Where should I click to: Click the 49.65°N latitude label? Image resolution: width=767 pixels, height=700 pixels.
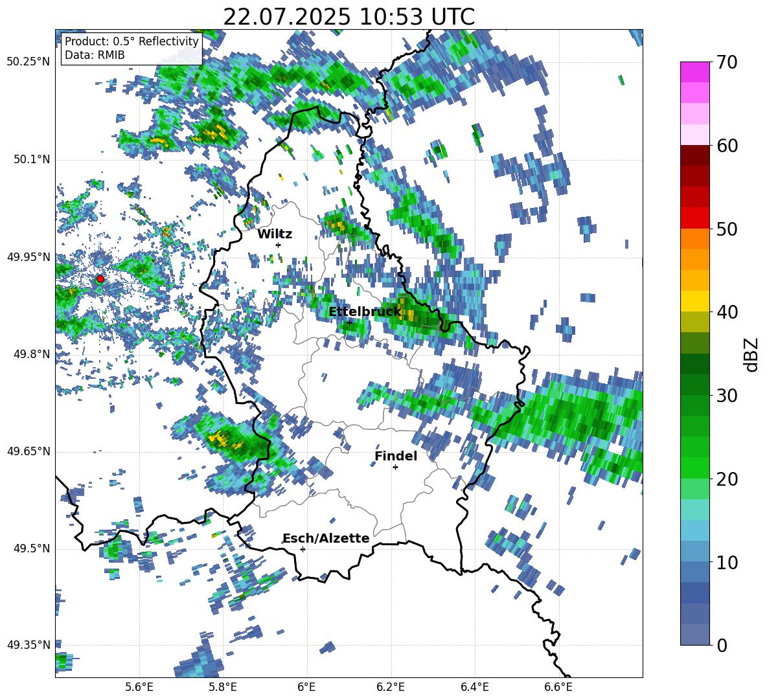point(29,451)
